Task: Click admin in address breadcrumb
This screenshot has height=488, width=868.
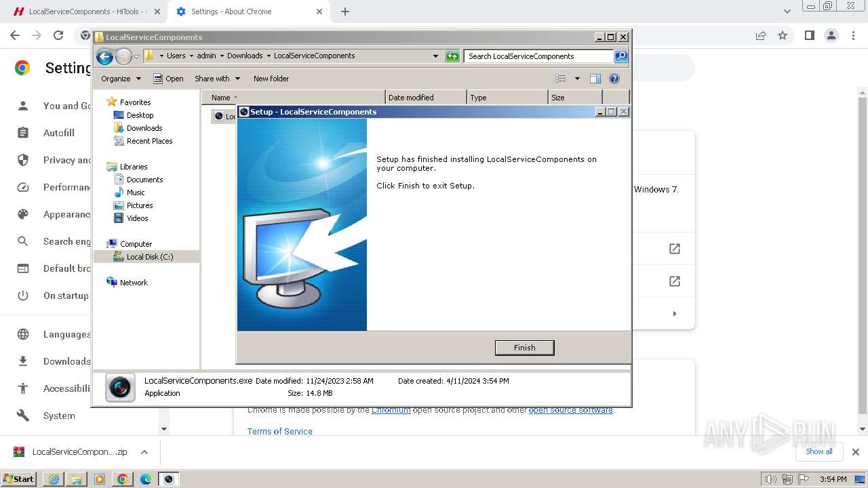Action: click(206, 56)
